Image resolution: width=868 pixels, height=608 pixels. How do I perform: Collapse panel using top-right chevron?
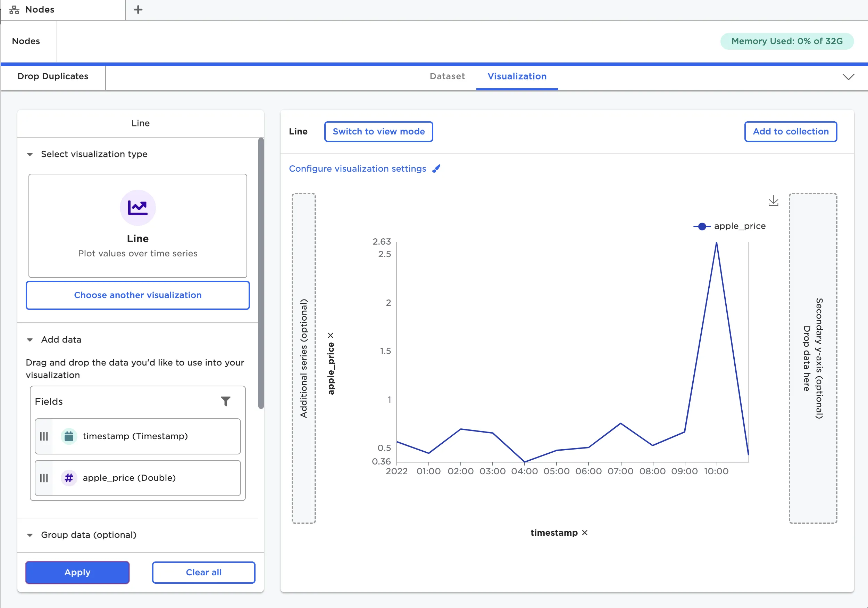tap(848, 77)
